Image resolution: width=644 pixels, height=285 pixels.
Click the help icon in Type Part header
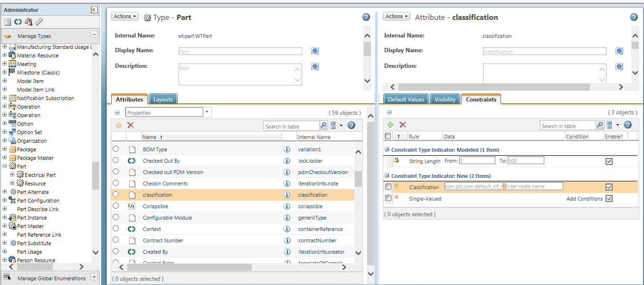pos(366,17)
